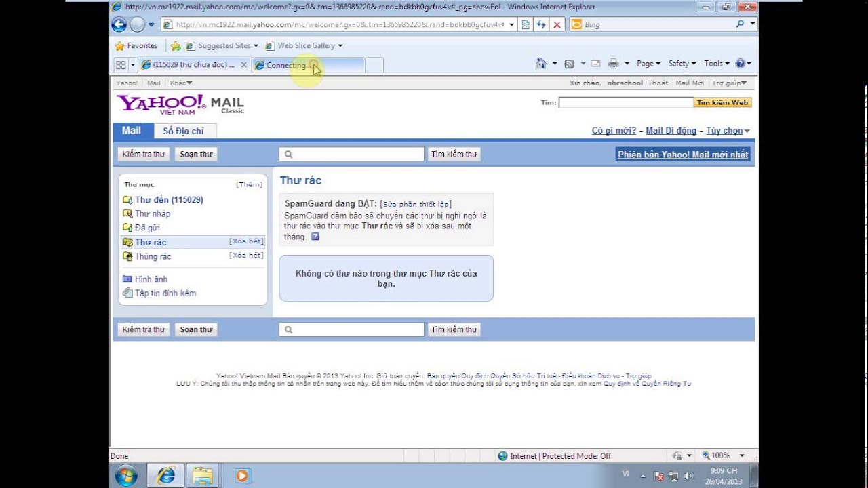Click the top mail search input field
The width and height of the screenshot is (868, 488).
351,155
